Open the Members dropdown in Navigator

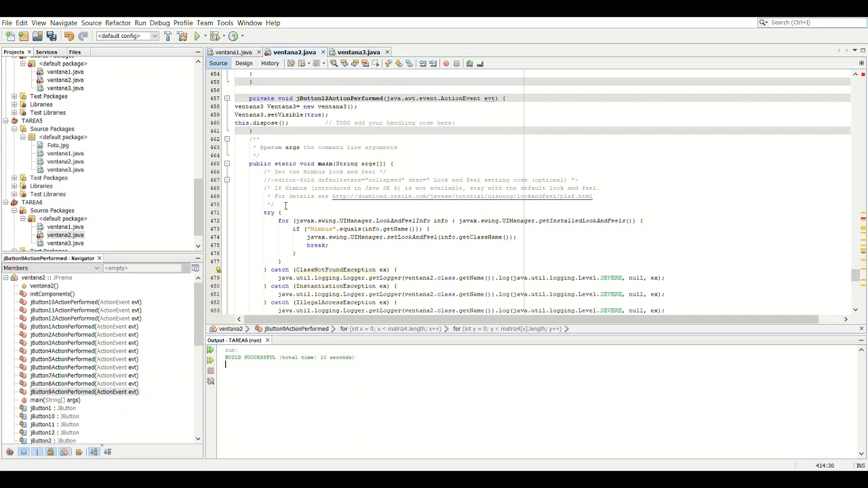pos(51,268)
